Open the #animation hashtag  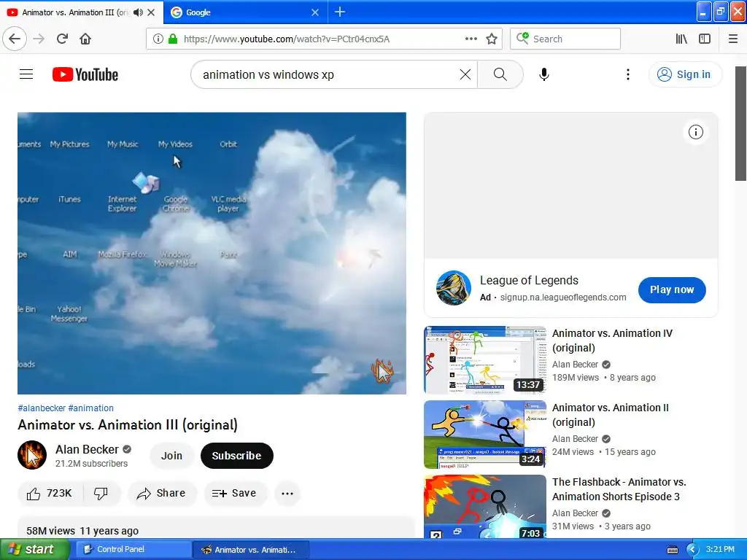coord(91,408)
